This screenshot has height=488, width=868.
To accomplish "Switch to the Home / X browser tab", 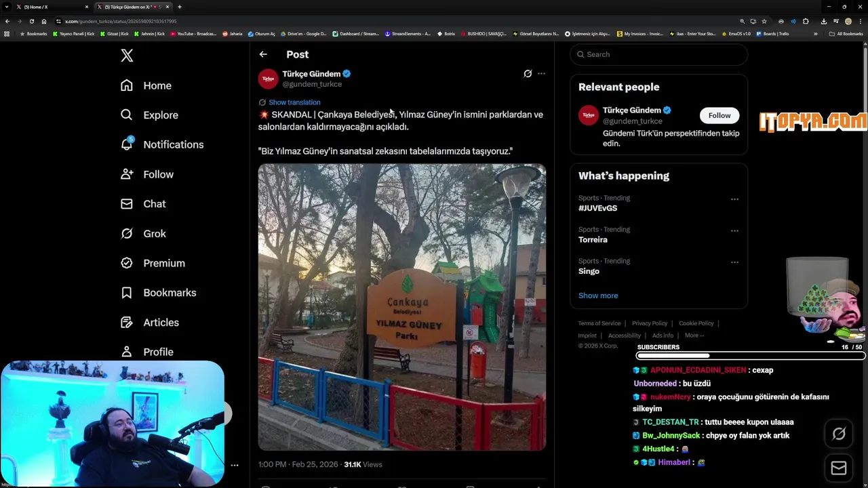I will pos(52,7).
